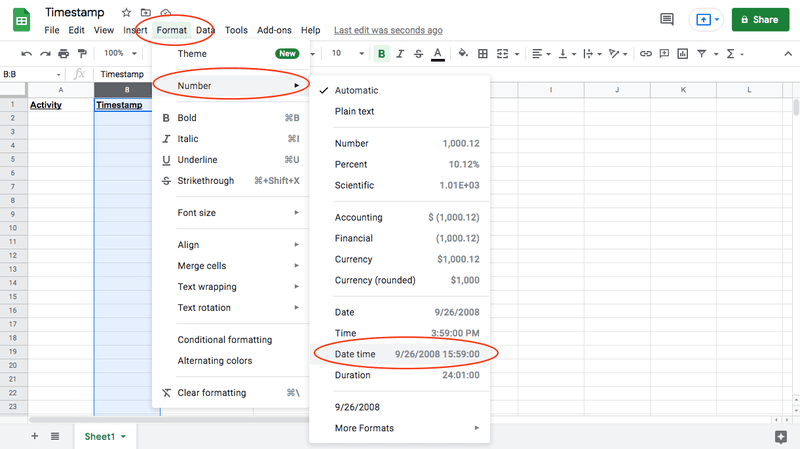The image size is (800, 449).
Task: Select Theme in Format menu
Action: (231, 54)
